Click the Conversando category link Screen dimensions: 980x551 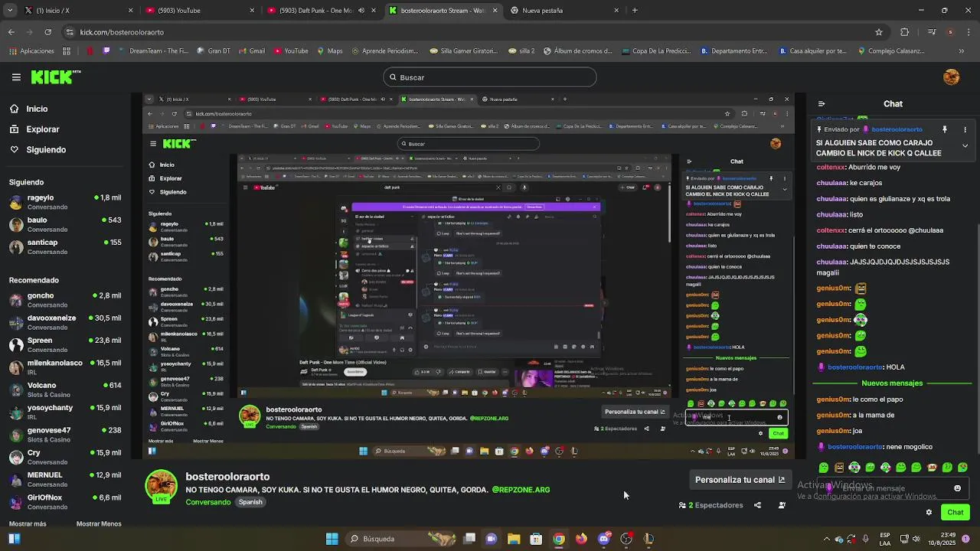208,502
